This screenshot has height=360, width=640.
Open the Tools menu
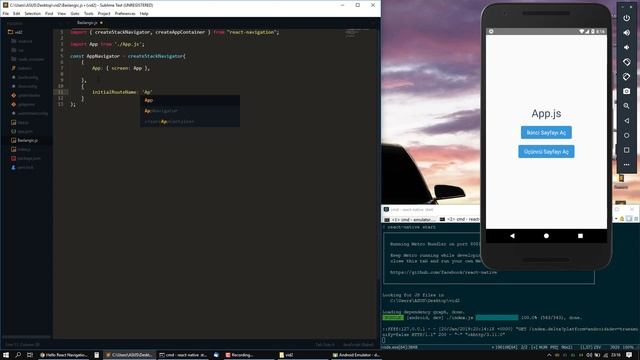point(89,13)
